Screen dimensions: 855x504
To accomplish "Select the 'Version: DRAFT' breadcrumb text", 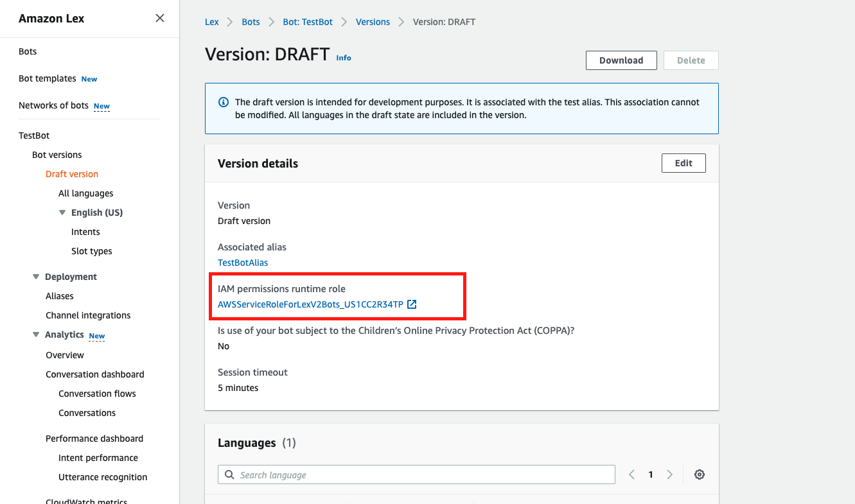I will pyautogui.click(x=444, y=22).
